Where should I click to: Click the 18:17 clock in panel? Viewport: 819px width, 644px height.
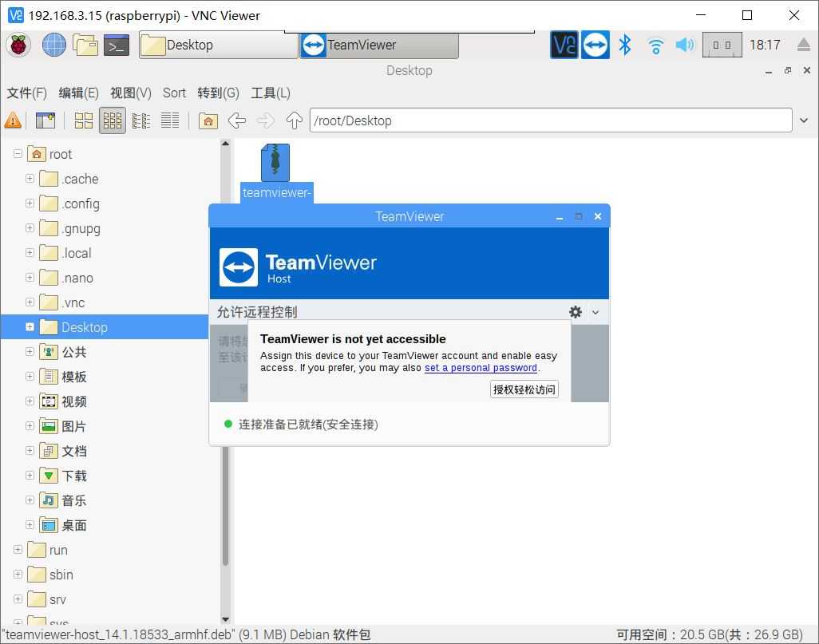click(765, 45)
